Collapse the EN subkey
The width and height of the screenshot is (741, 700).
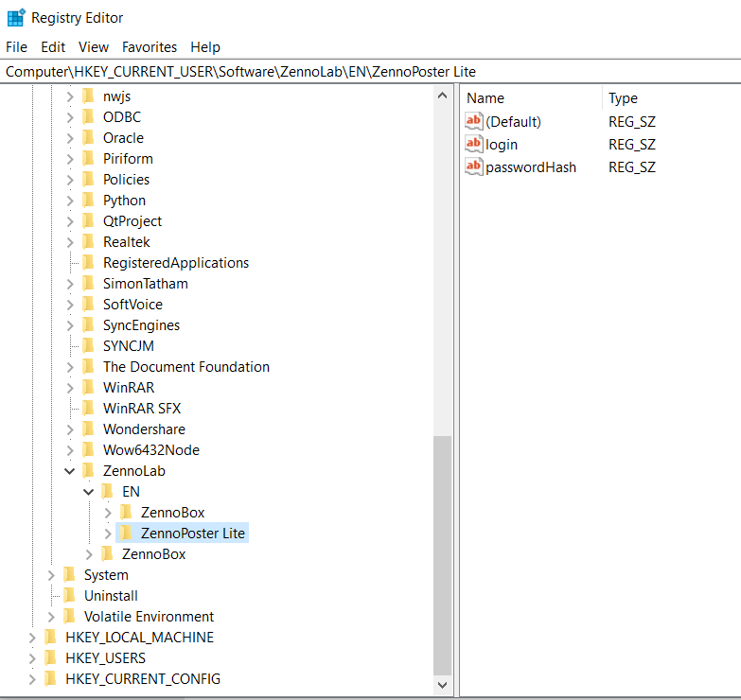pyautogui.click(x=88, y=491)
